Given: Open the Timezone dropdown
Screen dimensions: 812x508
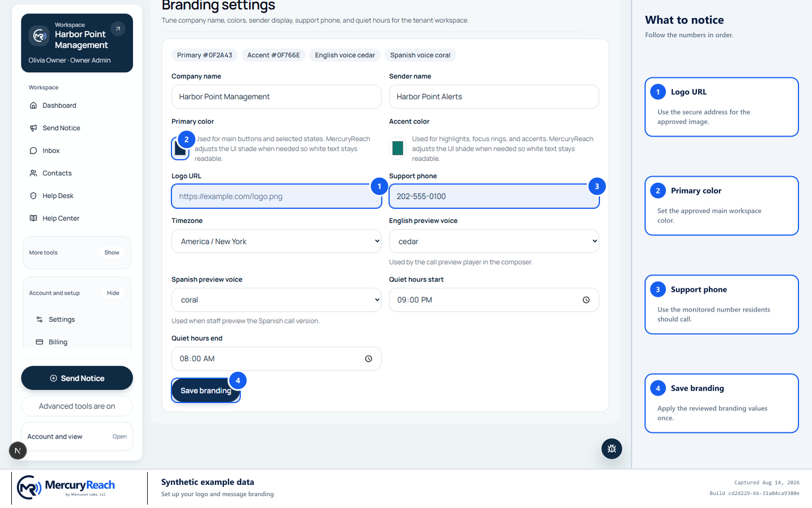Looking at the screenshot, I should [x=276, y=241].
